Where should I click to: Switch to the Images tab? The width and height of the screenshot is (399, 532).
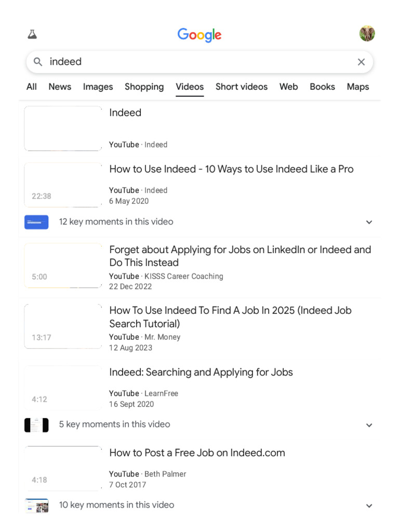[x=98, y=87]
